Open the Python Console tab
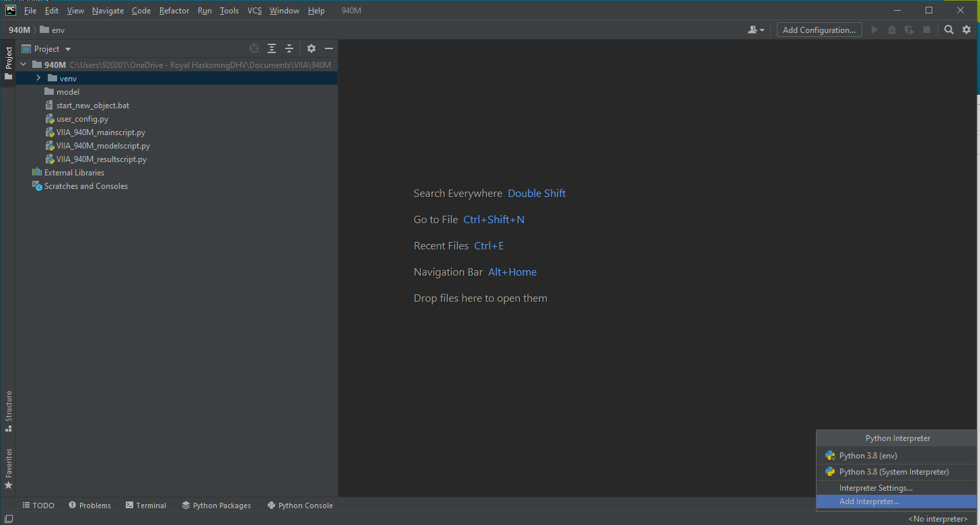 coord(300,506)
